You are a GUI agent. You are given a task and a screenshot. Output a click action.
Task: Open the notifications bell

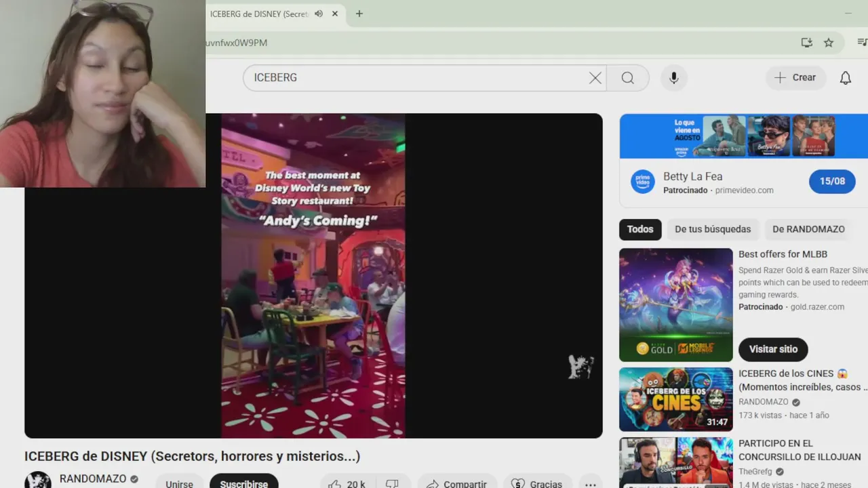coord(846,78)
